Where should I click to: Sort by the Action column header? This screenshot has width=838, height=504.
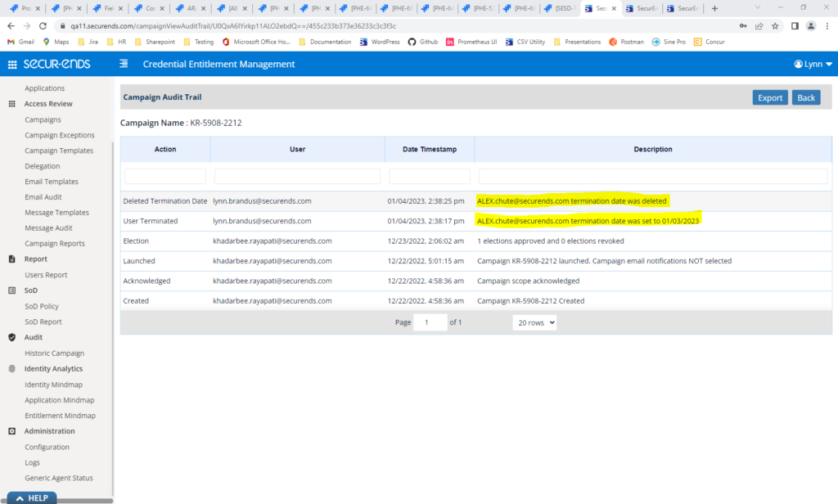pos(165,150)
